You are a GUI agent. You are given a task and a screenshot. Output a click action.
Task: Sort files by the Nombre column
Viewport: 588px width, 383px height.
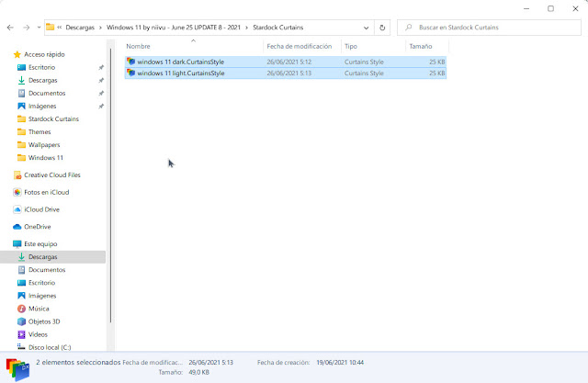tap(138, 46)
